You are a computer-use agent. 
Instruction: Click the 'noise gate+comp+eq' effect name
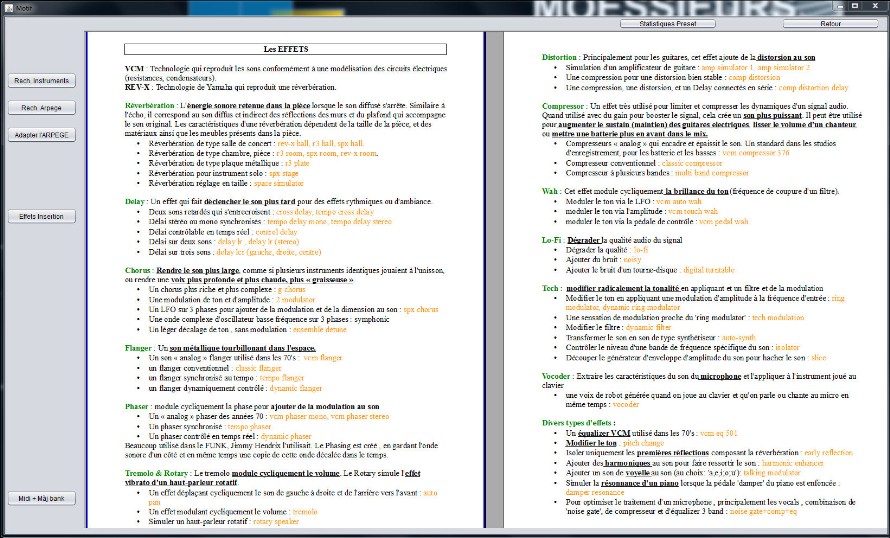[x=763, y=512]
